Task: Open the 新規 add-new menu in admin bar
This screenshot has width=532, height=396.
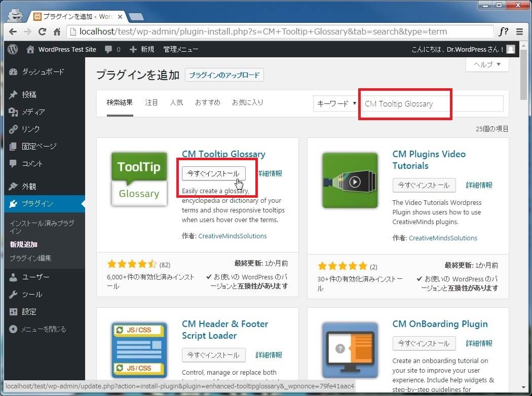Action: (142, 49)
